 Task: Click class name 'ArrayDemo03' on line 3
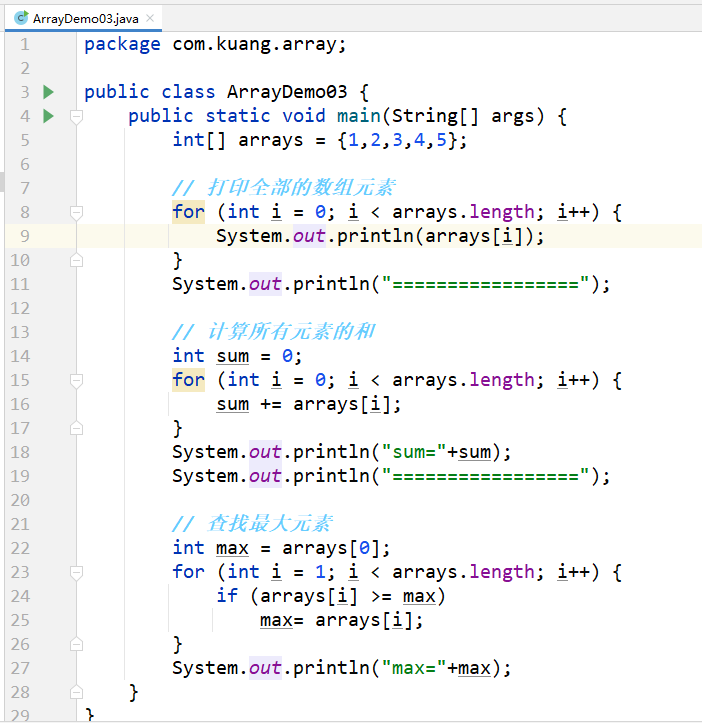point(287,92)
